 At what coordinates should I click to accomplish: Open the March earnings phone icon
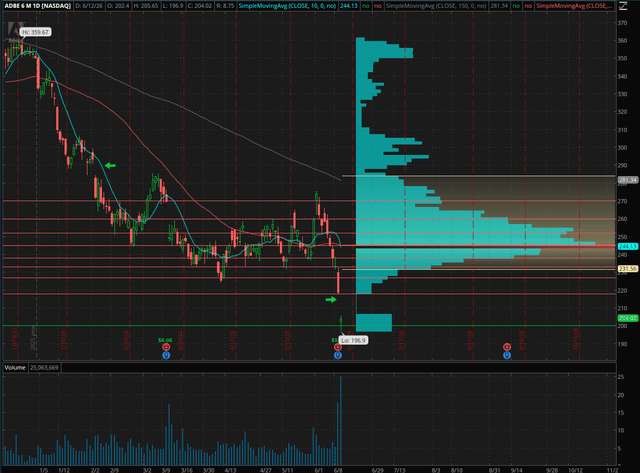click(x=166, y=347)
